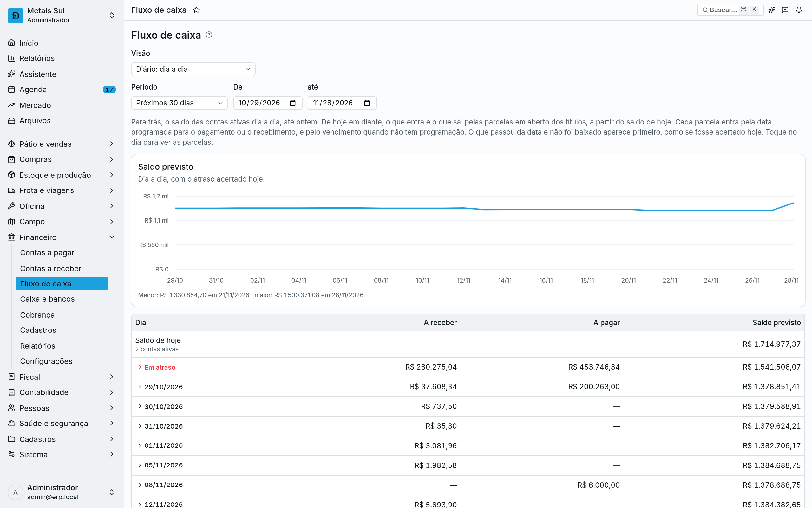Expand Compras section
812x508 pixels.
[62, 159]
